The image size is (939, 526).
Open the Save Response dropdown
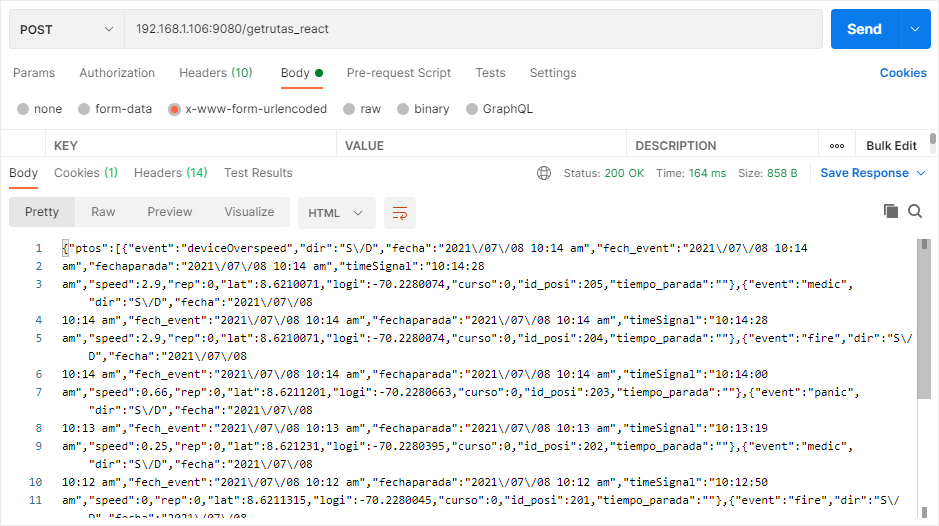[x=874, y=173]
